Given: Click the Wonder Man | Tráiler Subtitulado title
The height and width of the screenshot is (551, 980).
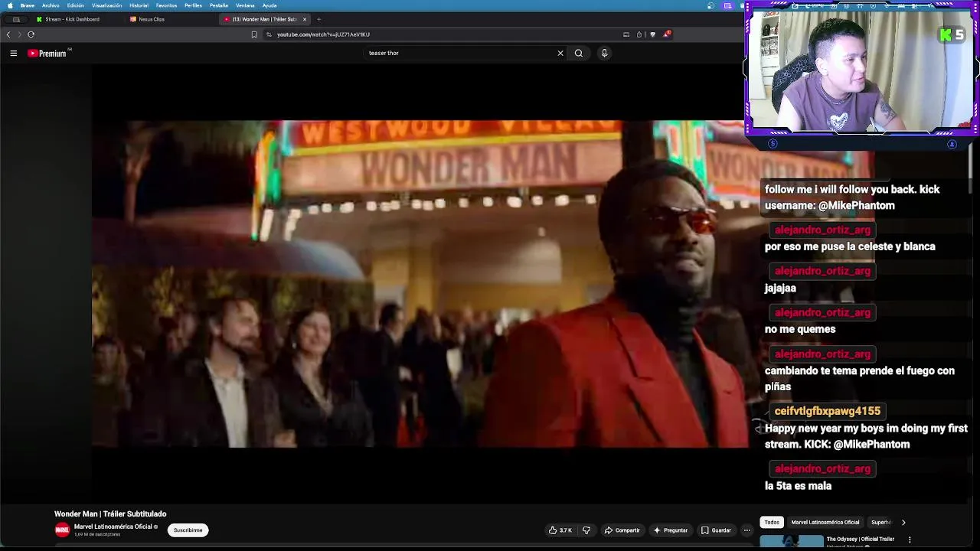Looking at the screenshot, I should click(x=110, y=514).
